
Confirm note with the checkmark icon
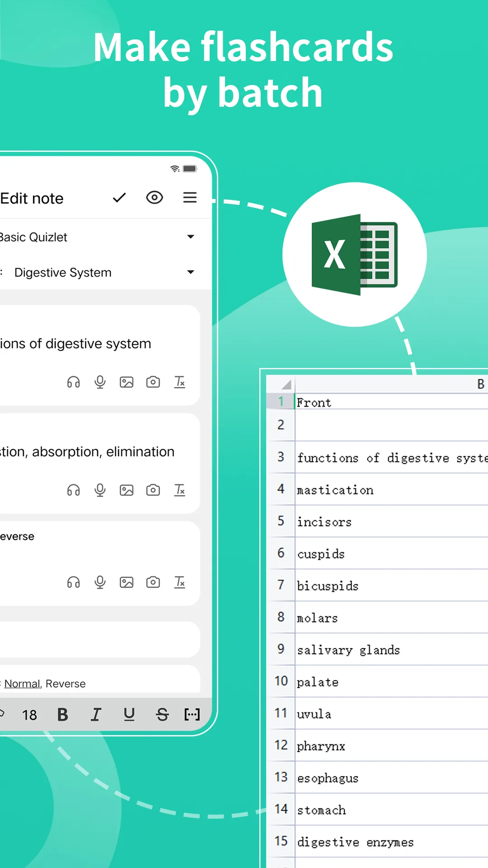119,198
